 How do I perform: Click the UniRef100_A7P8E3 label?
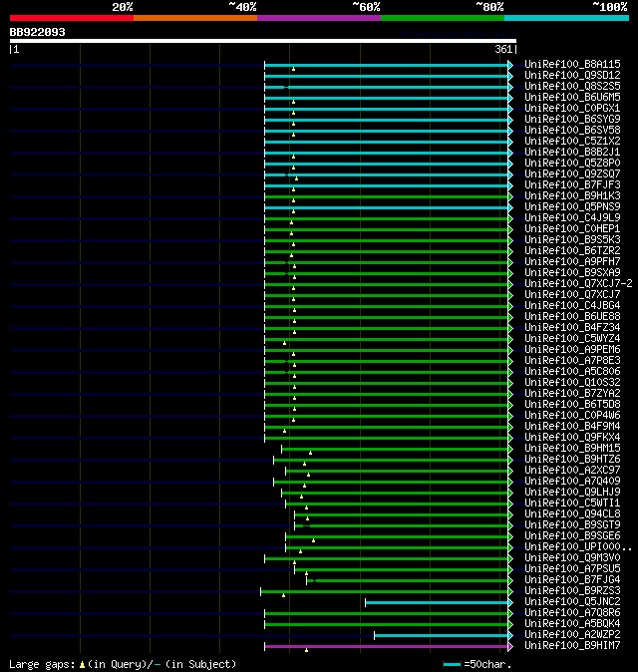click(x=572, y=361)
